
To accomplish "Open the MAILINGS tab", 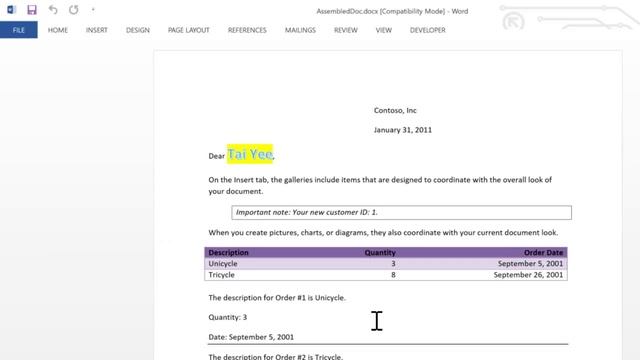I will click(x=300, y=30).
